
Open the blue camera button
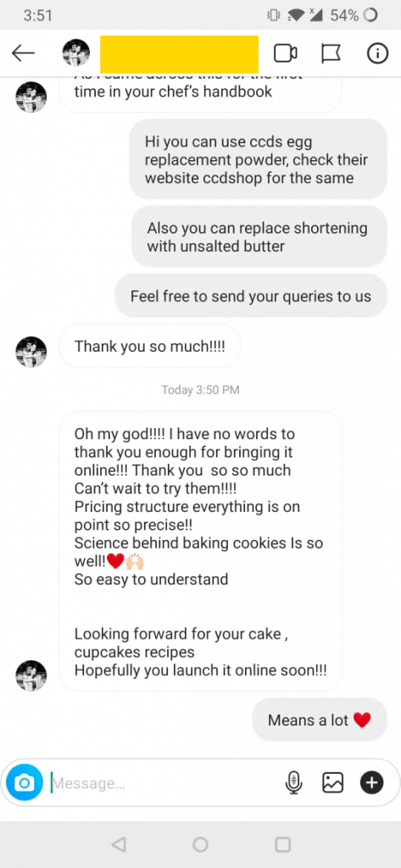[x=25, y=782]
